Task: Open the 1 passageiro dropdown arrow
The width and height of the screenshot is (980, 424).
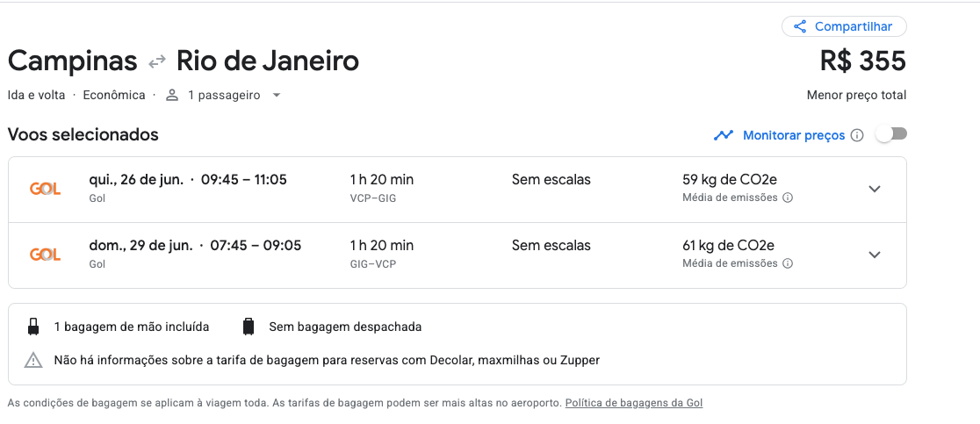Action: [277, 96]
